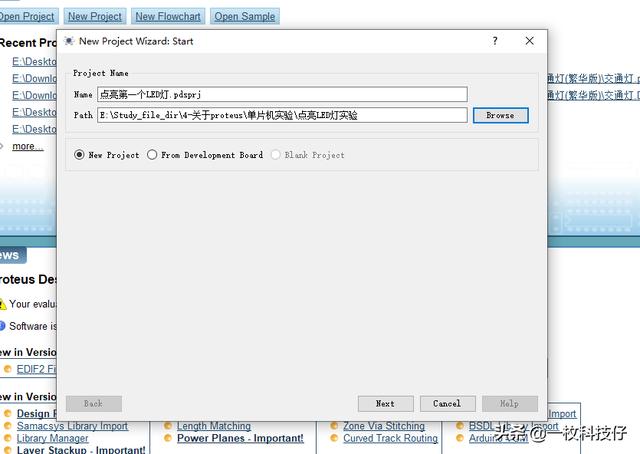Open the New Flowchart link
The image size is (640, 454).
168,16
